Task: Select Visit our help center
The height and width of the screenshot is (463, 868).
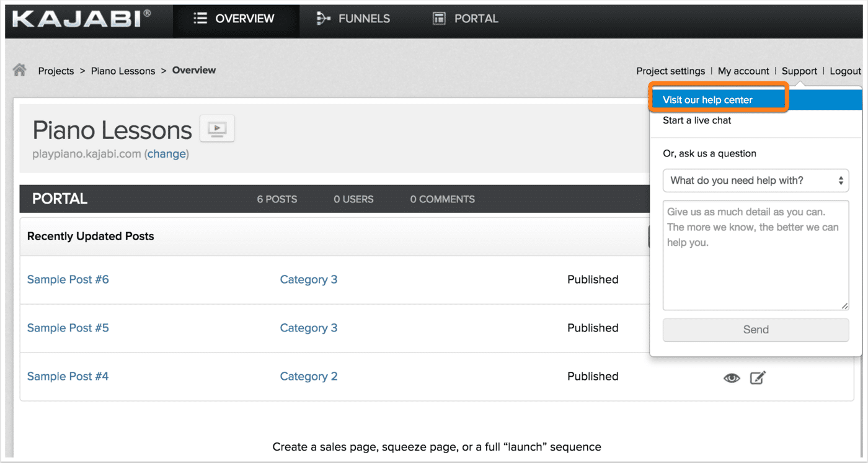Action: (x=756, y=100)
